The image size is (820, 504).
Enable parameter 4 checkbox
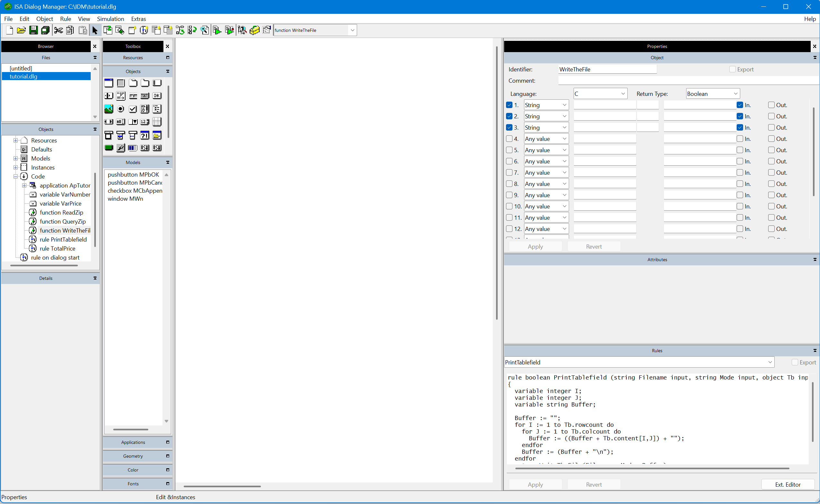[509, 139]
